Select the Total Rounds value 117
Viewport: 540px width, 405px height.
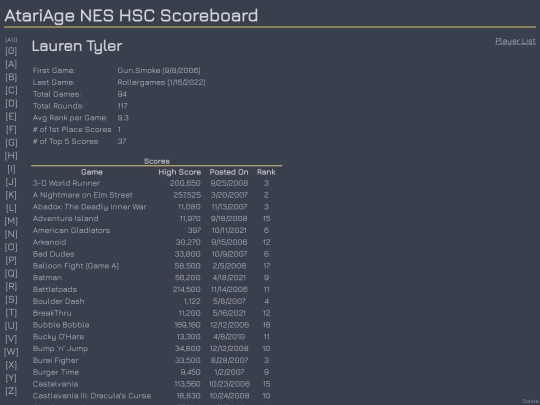coord(122,106)
